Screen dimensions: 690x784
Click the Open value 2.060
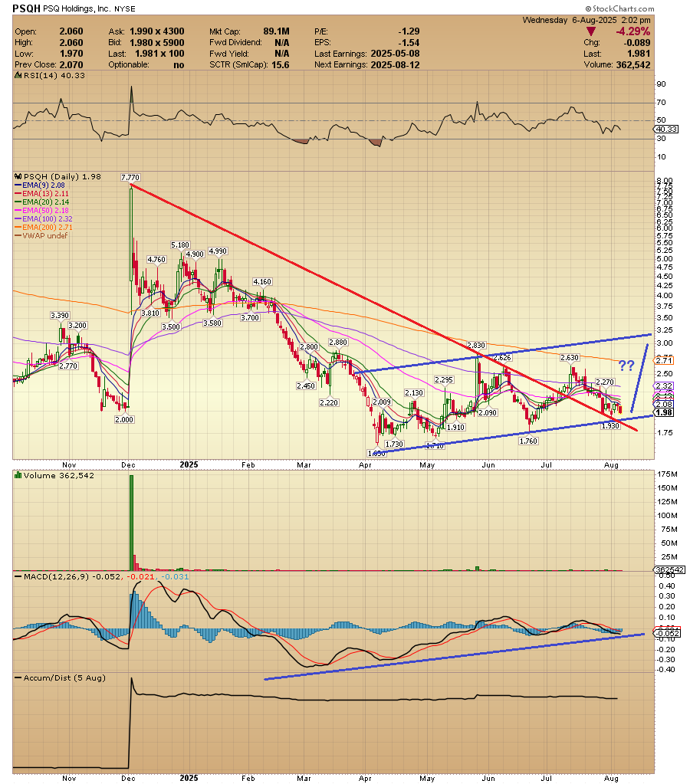point(71,31)
